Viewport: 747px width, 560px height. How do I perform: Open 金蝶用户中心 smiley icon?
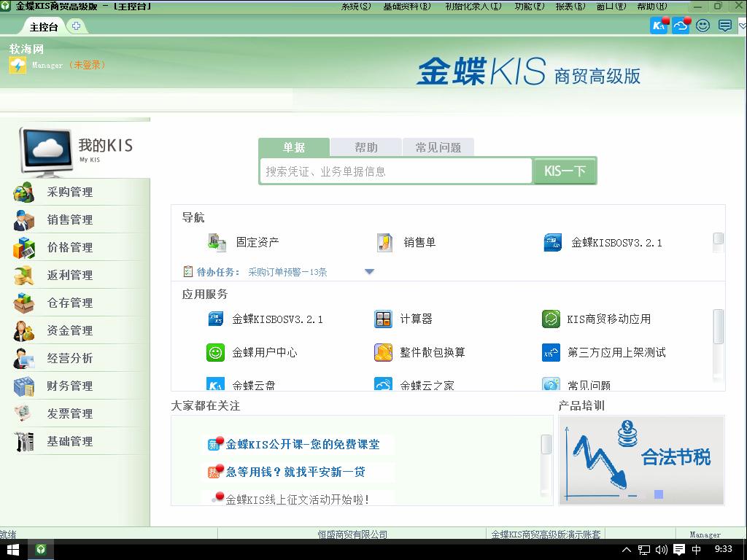coord(215,352)
